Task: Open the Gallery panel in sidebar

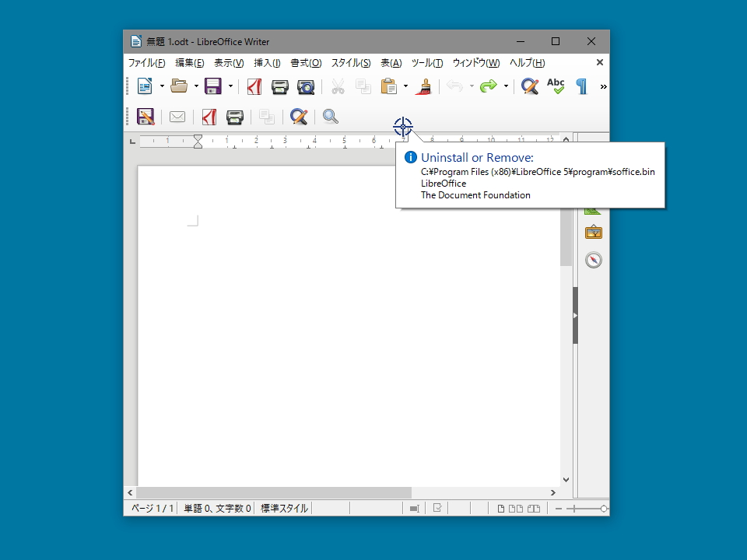Action: click(x=594, y=233)
